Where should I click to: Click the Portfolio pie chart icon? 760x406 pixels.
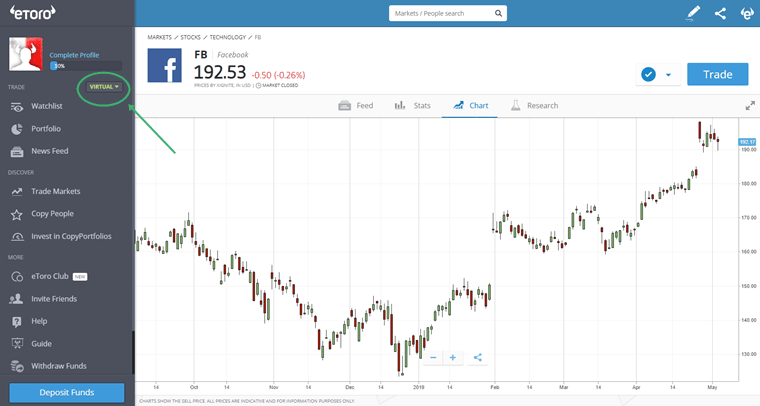tap(17, 129)
